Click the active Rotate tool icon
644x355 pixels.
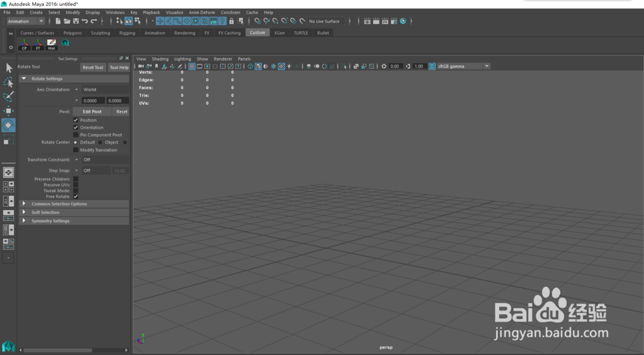(x=8, y=126)
